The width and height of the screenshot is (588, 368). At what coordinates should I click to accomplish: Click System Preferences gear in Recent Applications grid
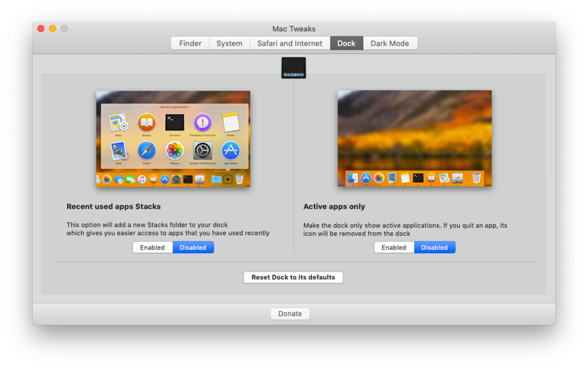[202, 151]
